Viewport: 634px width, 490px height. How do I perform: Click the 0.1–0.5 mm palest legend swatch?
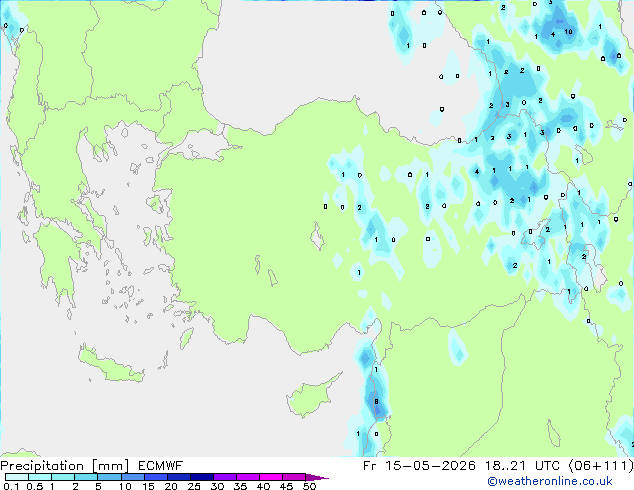17,477
